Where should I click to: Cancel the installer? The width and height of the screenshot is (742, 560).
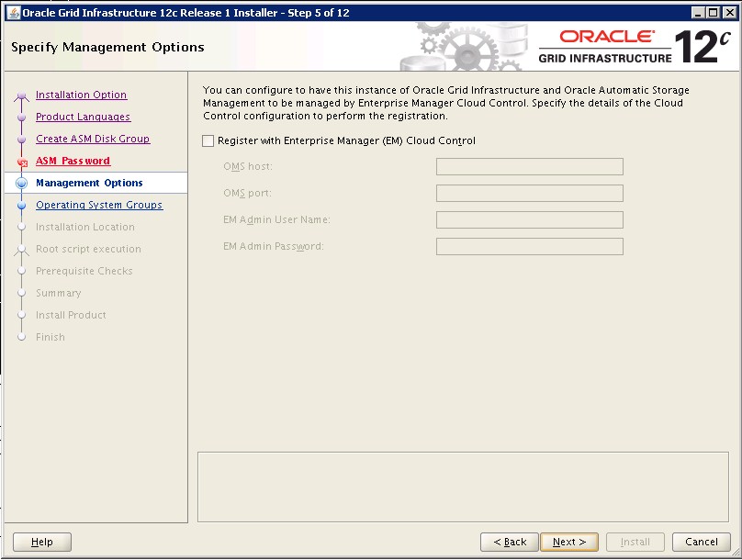702,542
